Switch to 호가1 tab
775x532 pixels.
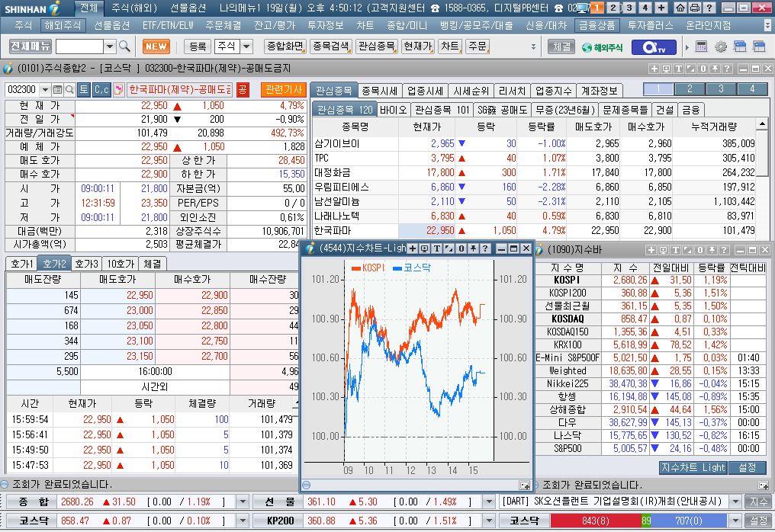point(22,264)
